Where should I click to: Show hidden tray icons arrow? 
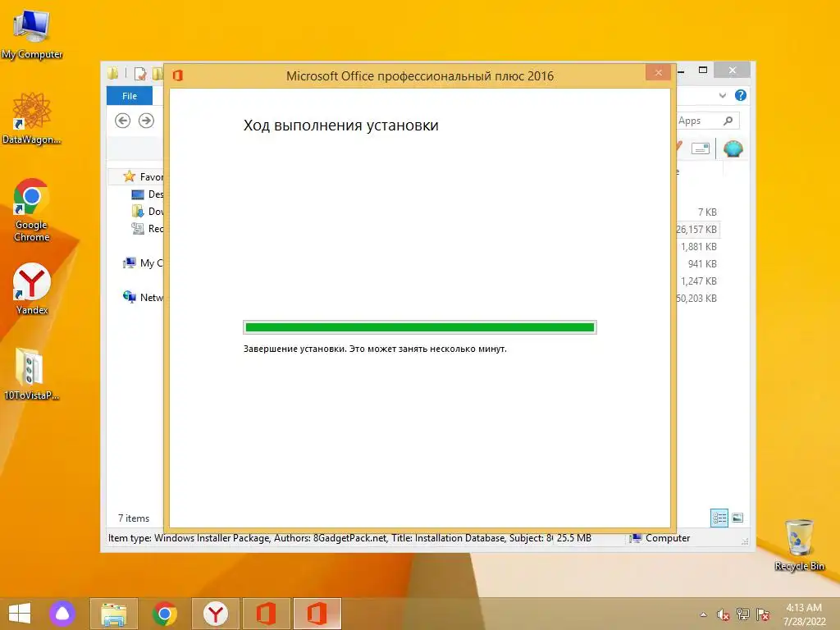[703, 614]
